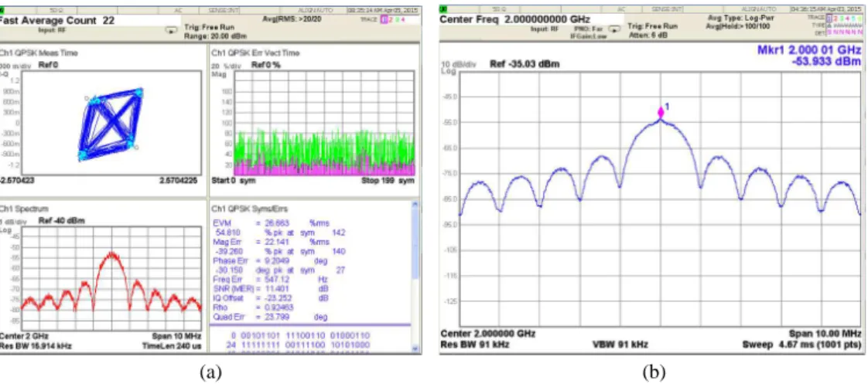Screen dimensions: 868x384
Task: Click the Atten: 6 dB readout
Action: coord(647,34)
